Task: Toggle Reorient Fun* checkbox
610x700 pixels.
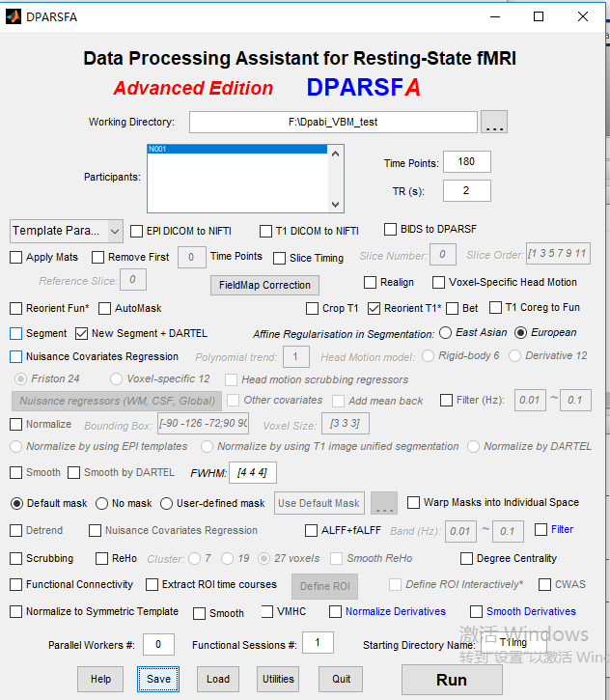Action: point(16,308)
